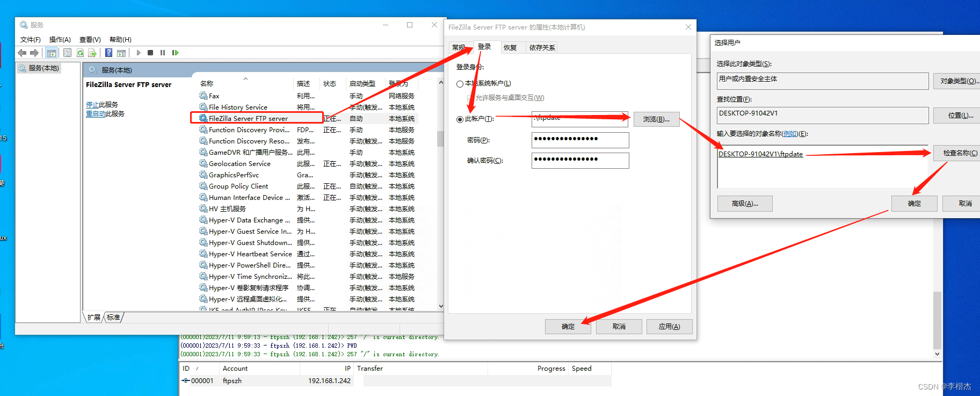Screen dimensions: 980x396
Task: Click the Forward arrow in Services toolbar
Action: (x=34, y=53)
